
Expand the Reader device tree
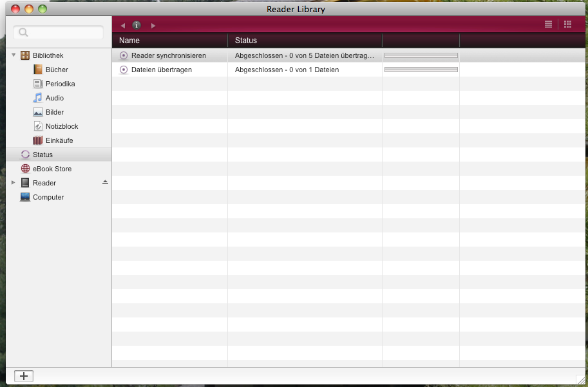click(x=14, y=183)
